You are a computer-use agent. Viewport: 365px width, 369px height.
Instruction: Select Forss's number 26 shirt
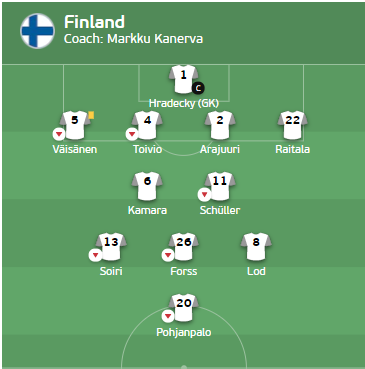pos(183,247)
